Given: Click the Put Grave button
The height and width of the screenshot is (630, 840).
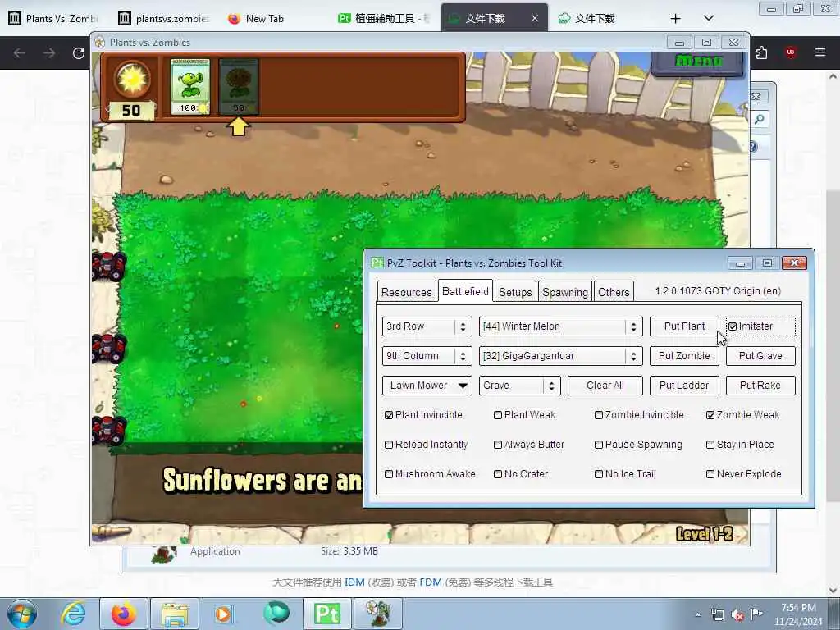Looking at the screenshot, I should [x=760, y=356].
